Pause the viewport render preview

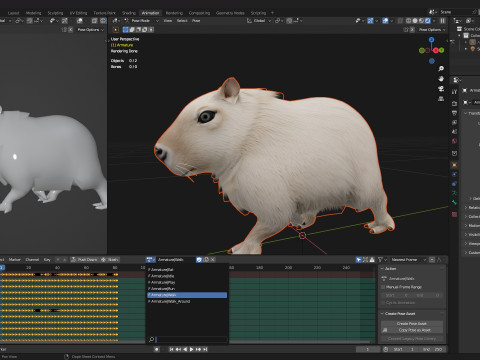pyautogui.click(x=443, y=21)
